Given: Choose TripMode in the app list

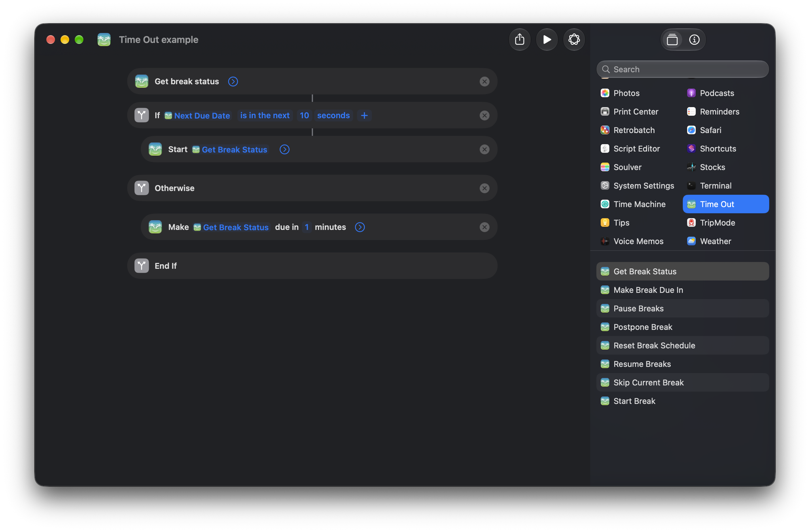Looking at the screenshot, I should click(725, 223).
